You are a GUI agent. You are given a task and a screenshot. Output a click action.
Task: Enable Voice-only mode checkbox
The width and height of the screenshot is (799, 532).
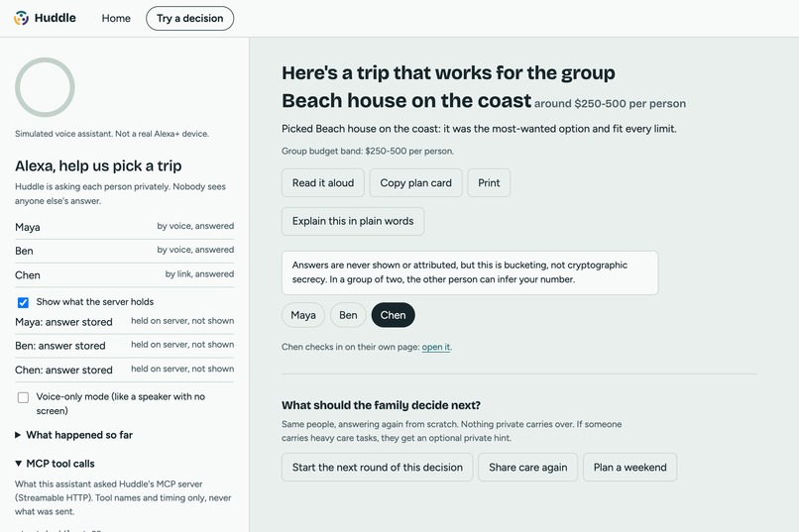click(23, 397)
